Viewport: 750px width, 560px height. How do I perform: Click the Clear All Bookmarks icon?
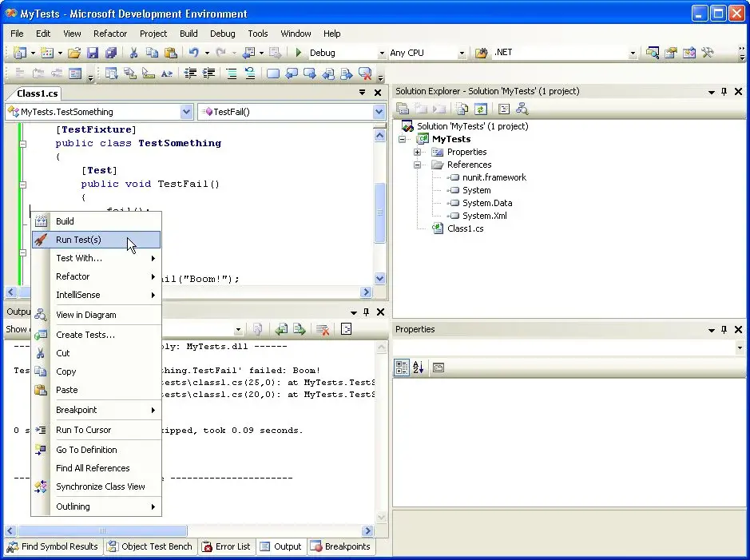click(x=365, y=73)
